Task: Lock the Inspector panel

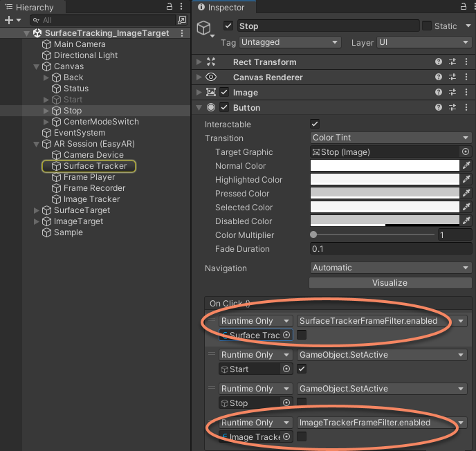Action: (454, 7)
